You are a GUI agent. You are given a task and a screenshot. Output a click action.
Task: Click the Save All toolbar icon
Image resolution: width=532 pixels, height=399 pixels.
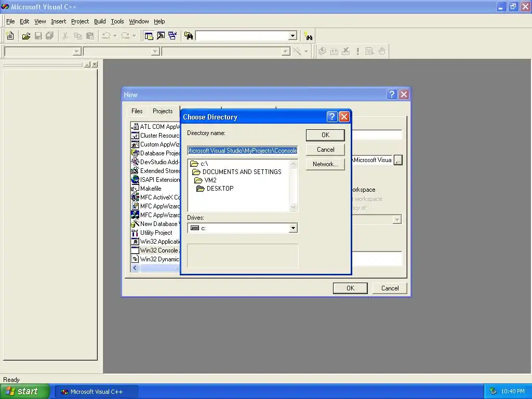[50, 36]
